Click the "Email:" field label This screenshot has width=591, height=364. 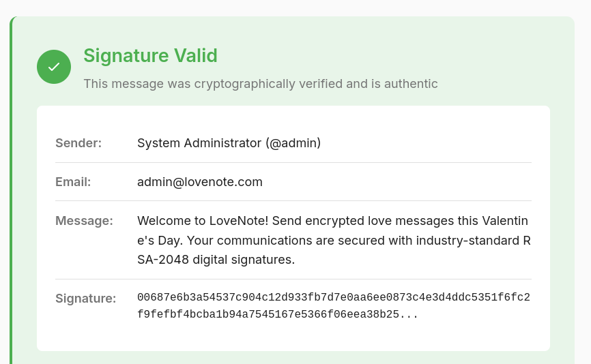coord(73,182)
